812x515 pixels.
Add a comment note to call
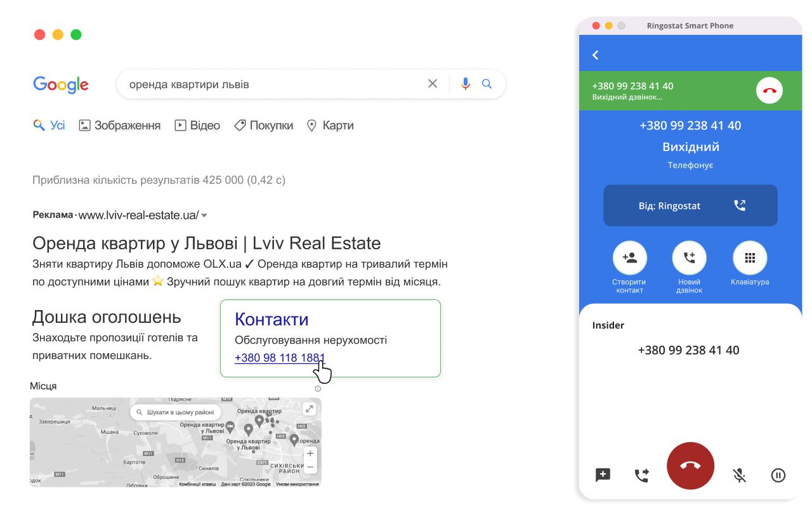tap(603, 474)
